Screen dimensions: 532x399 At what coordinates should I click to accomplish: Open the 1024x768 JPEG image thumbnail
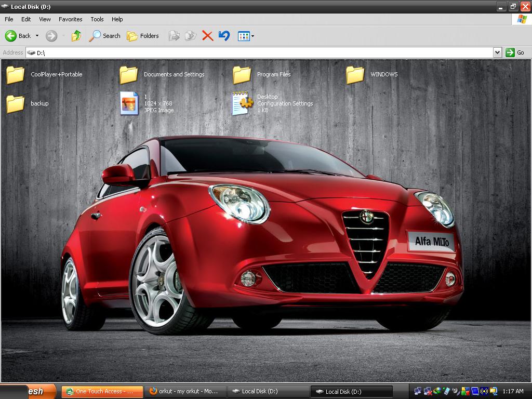click(x=129, y=102)
